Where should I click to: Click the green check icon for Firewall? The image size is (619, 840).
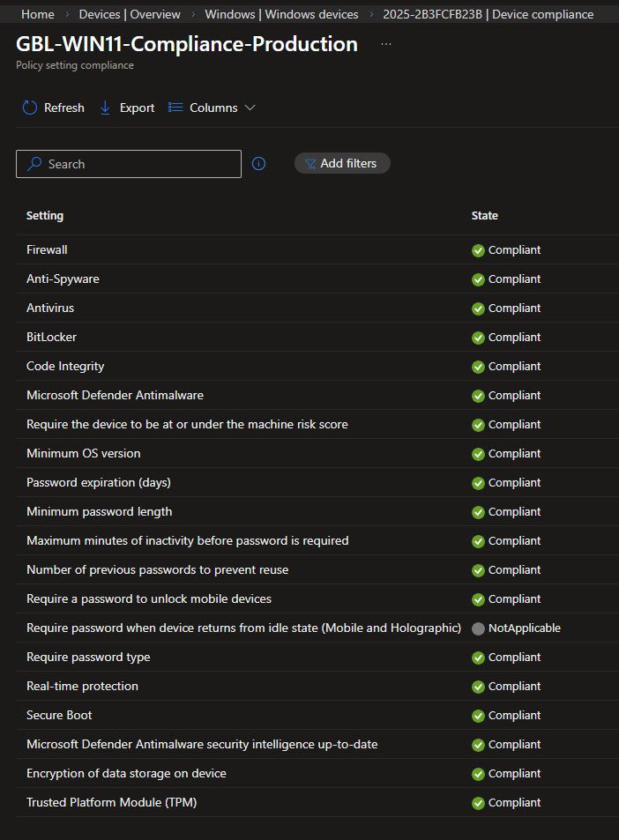tap(478, 250)
